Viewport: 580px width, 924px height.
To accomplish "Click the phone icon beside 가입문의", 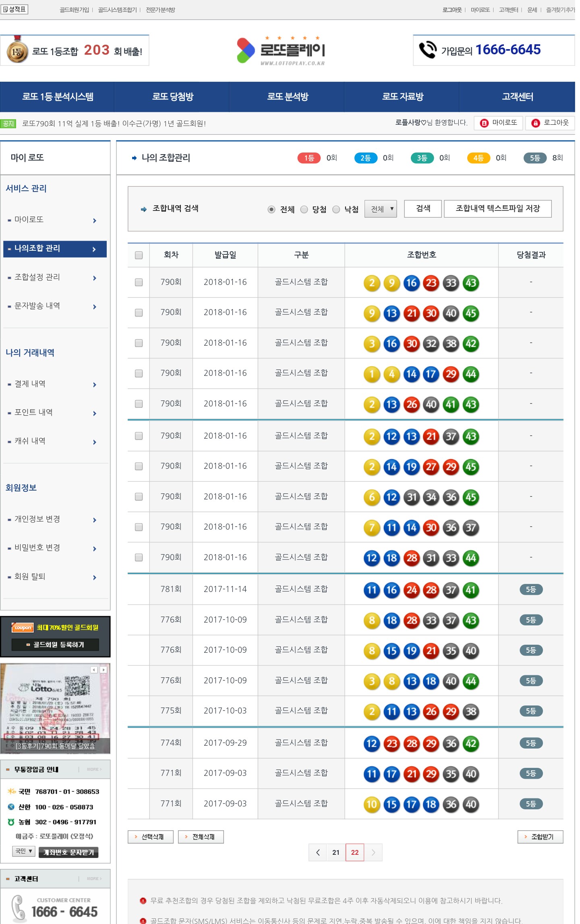I will (x=427, y=50).
